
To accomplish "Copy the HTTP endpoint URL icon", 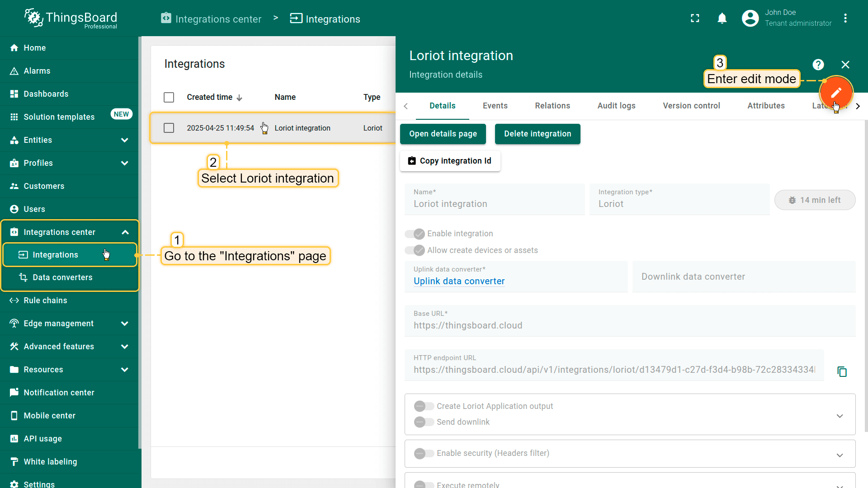I will point(842,371).
